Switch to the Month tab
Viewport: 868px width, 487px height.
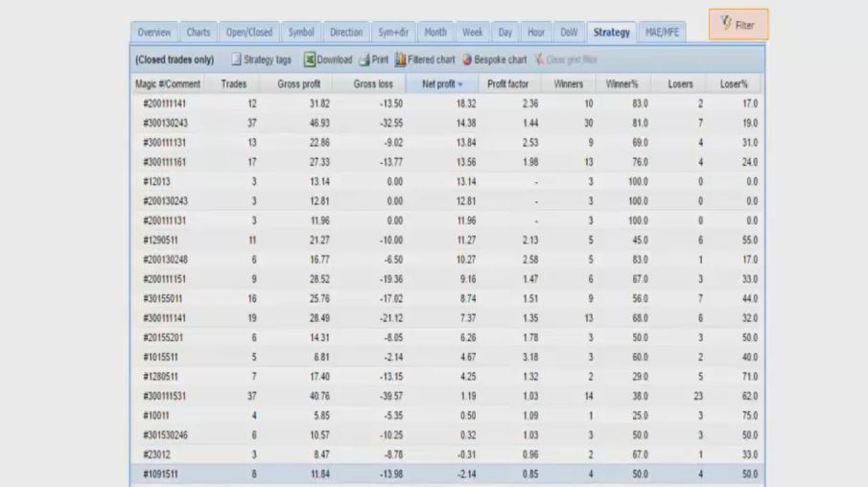click(435, 32)
